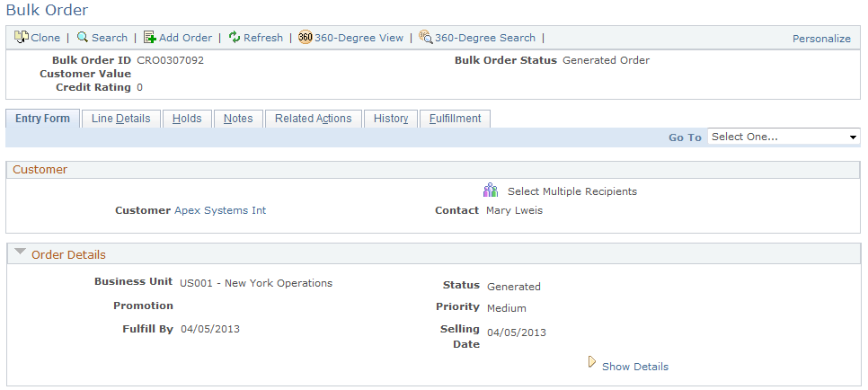
Task: Expand Show Details triangle arrow
Action: click(591, 362)
